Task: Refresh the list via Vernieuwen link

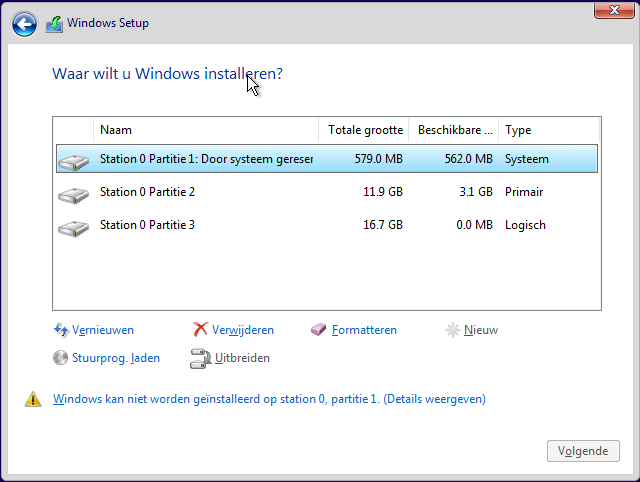Action: (x=103, y=330)
